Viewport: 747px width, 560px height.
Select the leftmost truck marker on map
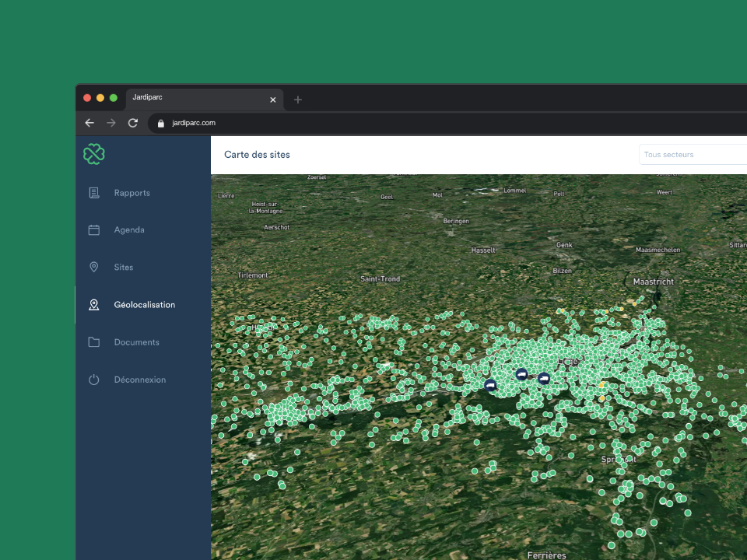tap(490, 385)
